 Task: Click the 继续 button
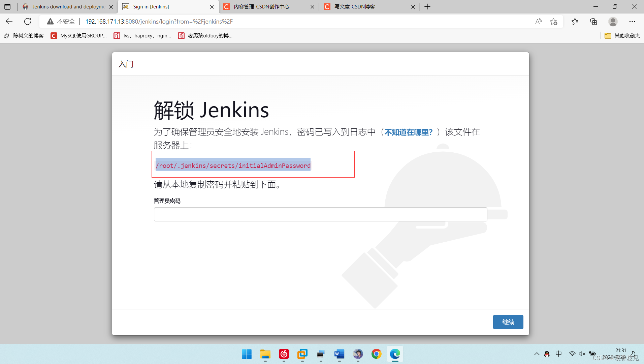(508, 322)
